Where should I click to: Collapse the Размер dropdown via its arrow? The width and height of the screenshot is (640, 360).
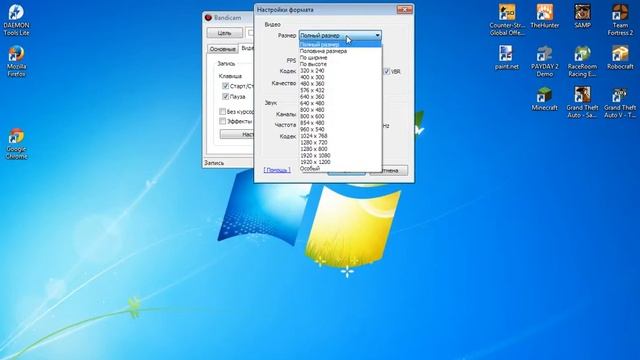click(378, 36)
